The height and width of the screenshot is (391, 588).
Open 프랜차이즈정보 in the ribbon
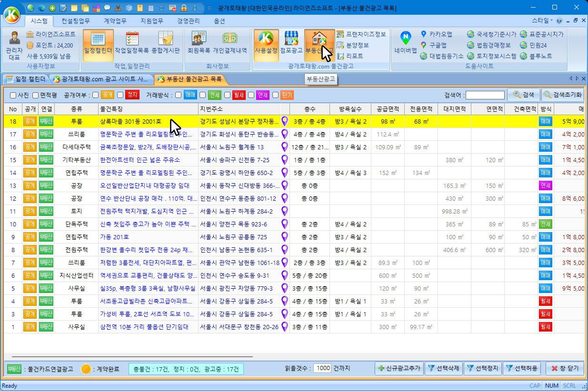361,34
